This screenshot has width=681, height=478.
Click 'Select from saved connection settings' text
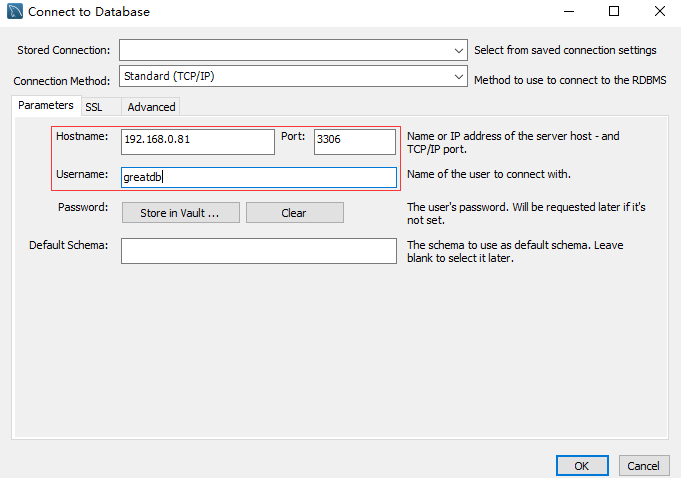pos(565,50)
